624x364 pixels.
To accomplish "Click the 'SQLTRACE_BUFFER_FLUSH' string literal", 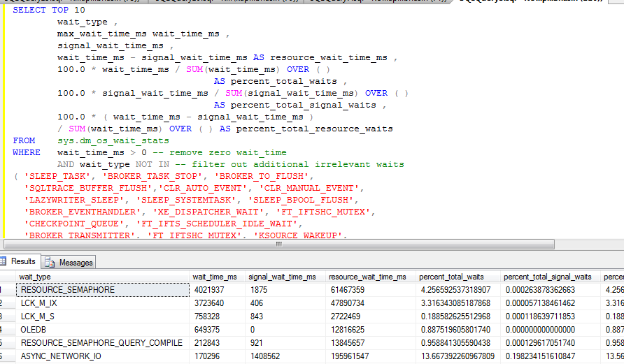I will (x=88, y=188).
